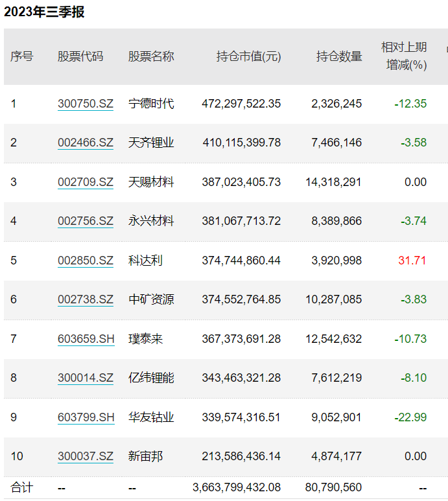448x501 pixels.
Task: Click change value -8.10
Action: click(414, 378)
